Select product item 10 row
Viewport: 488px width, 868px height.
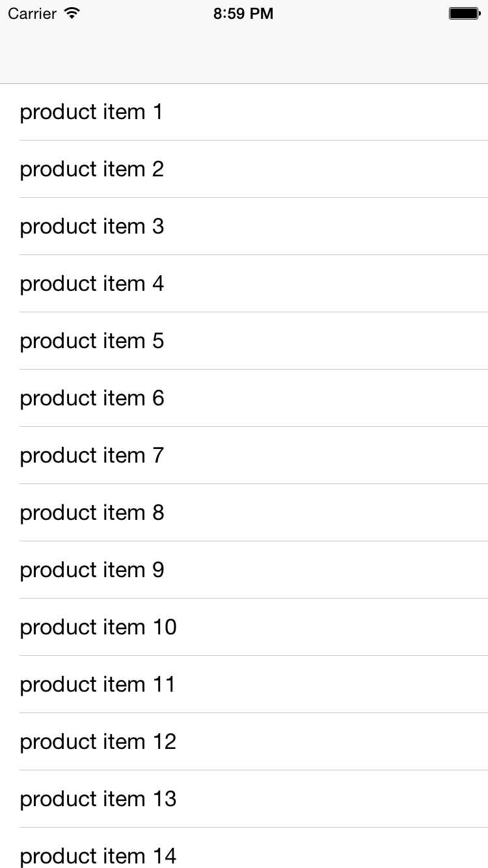[98, 627]
